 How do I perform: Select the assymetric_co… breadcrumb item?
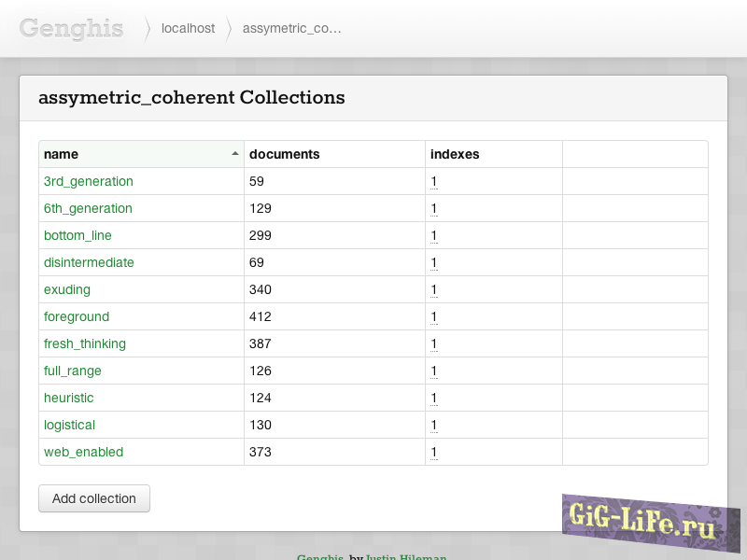(x=291, y=29)
